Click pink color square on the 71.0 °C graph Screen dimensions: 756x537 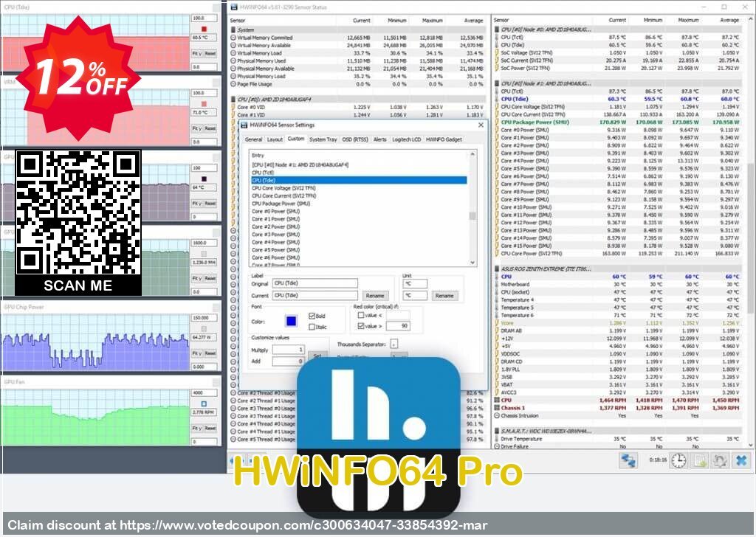pyautogui.click(x=204, y=104)
